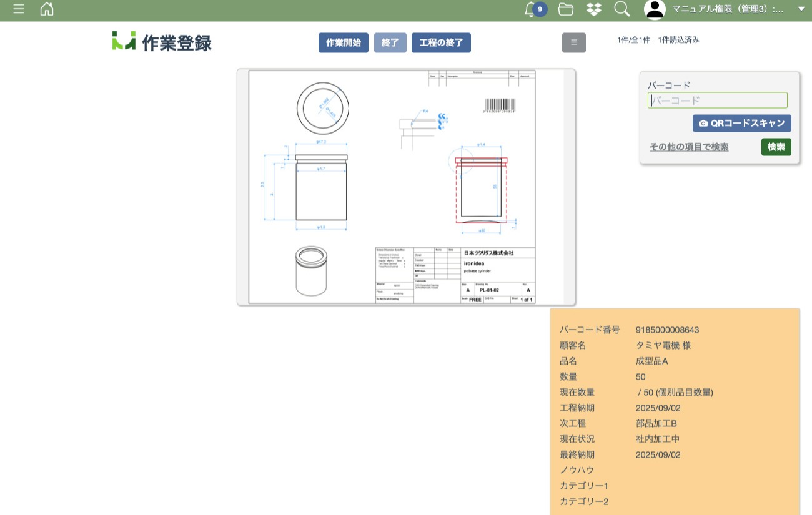The height and width of the screenshot is (515, 812).
Task: Click the 作業登録 logo
Action: pos(162,42)
